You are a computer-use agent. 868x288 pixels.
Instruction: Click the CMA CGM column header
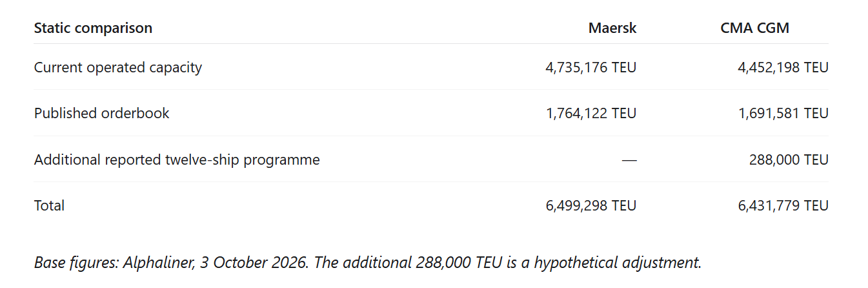755,28
